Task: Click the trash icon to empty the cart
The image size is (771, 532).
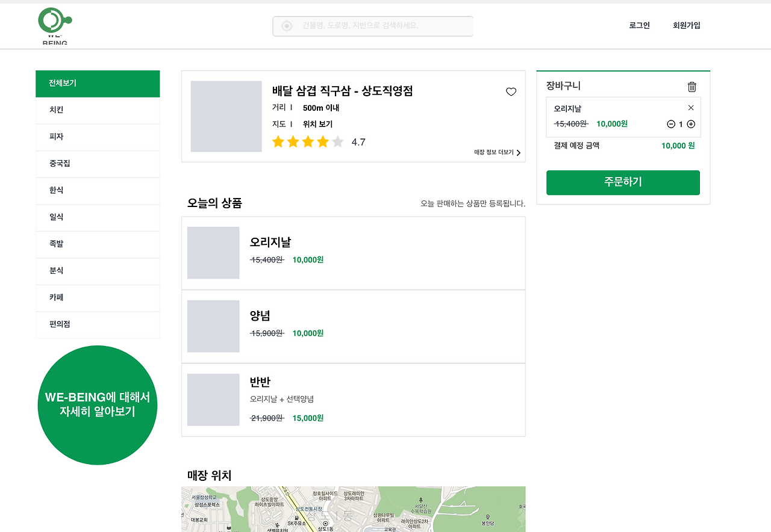Action: pos(691,86)
